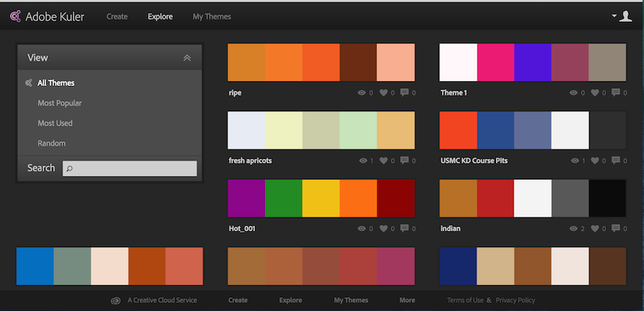Open the Create tab in top navigation
644x311 pixels.
pos(117,16)
